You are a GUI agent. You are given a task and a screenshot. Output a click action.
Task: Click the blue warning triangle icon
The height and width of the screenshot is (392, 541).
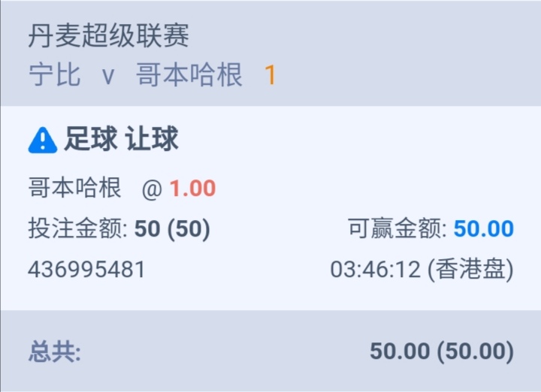pos(43,140)
